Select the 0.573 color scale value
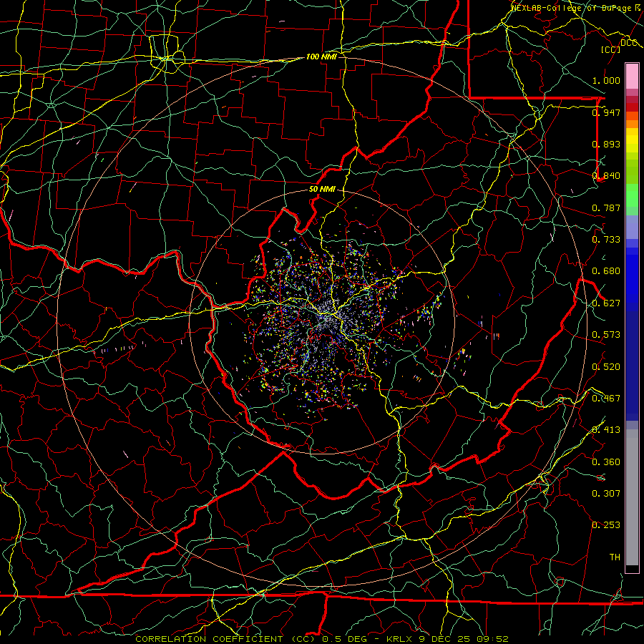The width and height of the screenshot is (644, 644). 606,335
